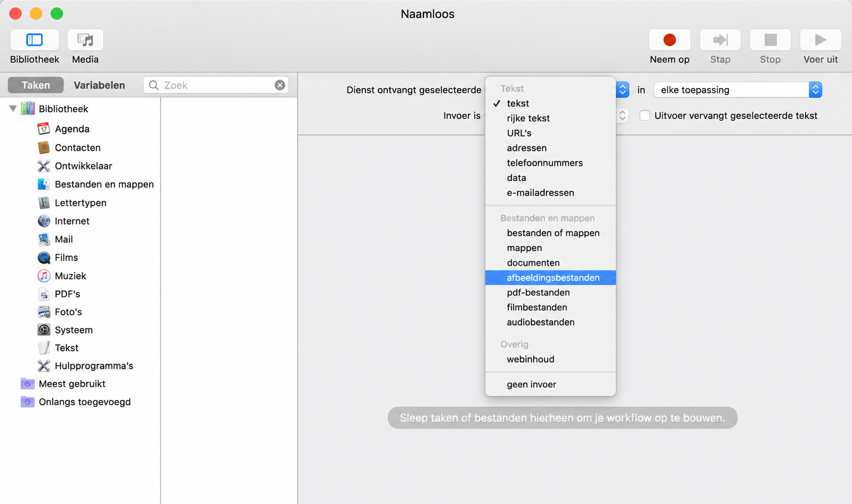Screen dimensions: 852x504
Task: Select the Contacten icon in library
Action: 44,147
